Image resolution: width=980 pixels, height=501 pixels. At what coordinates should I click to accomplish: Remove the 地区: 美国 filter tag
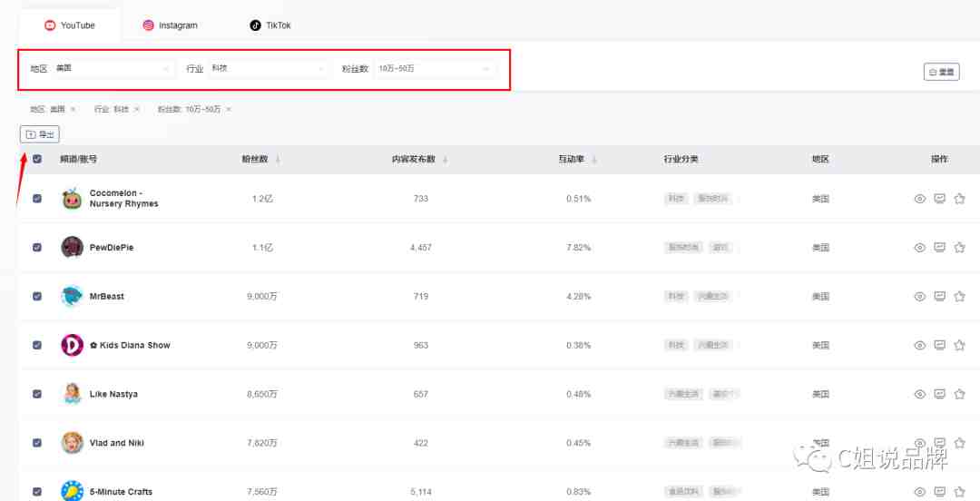tap(73, 110)
